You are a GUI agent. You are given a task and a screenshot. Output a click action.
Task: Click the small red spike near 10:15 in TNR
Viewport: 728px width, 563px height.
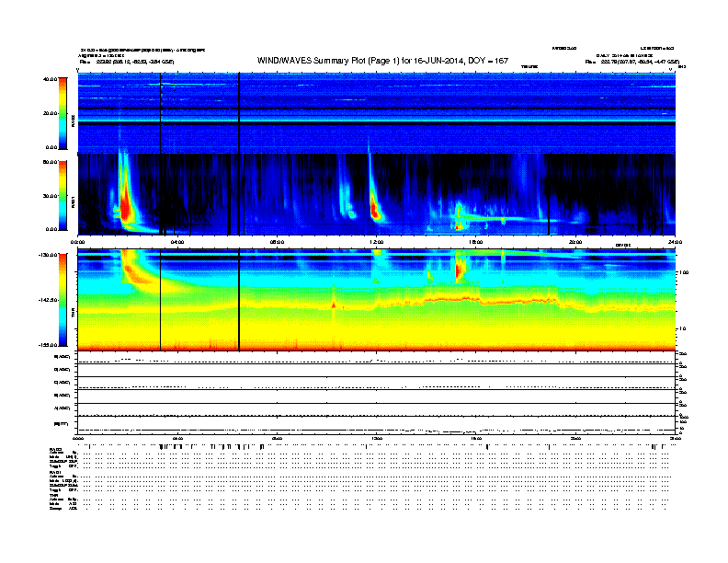(334, 305)
